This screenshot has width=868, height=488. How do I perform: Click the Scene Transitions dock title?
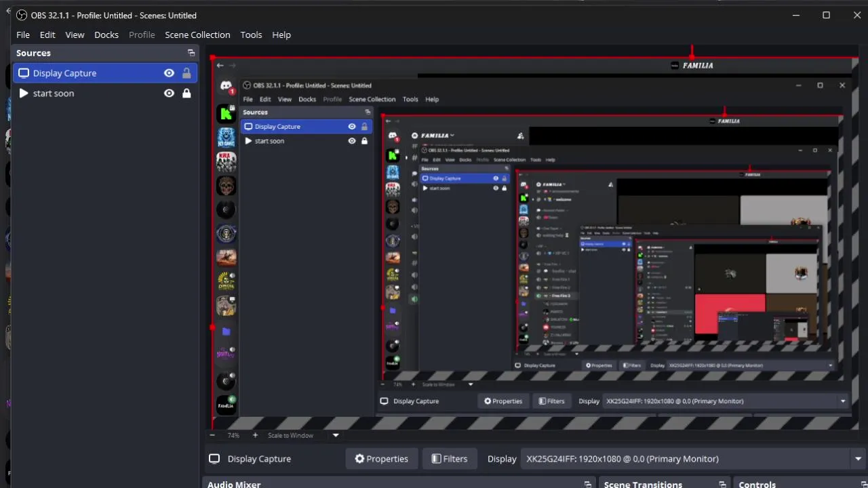point(643,484)
